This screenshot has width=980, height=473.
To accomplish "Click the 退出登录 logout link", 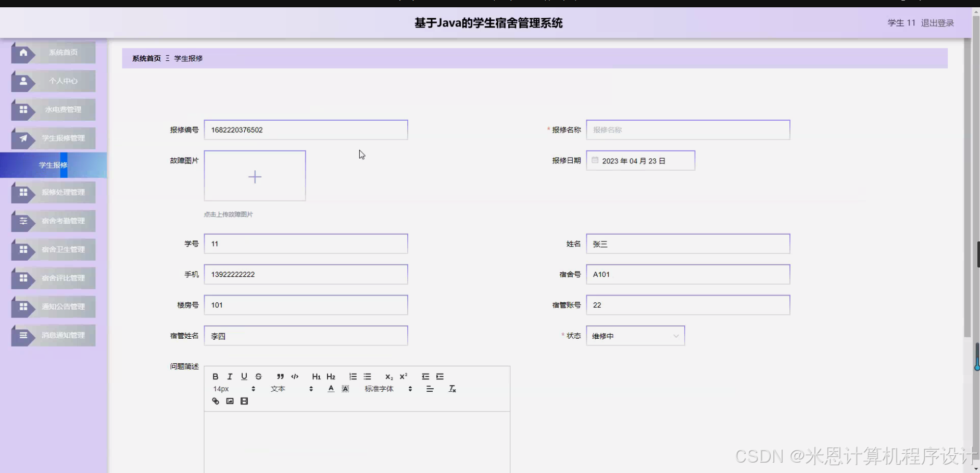I will click(937, 22).
